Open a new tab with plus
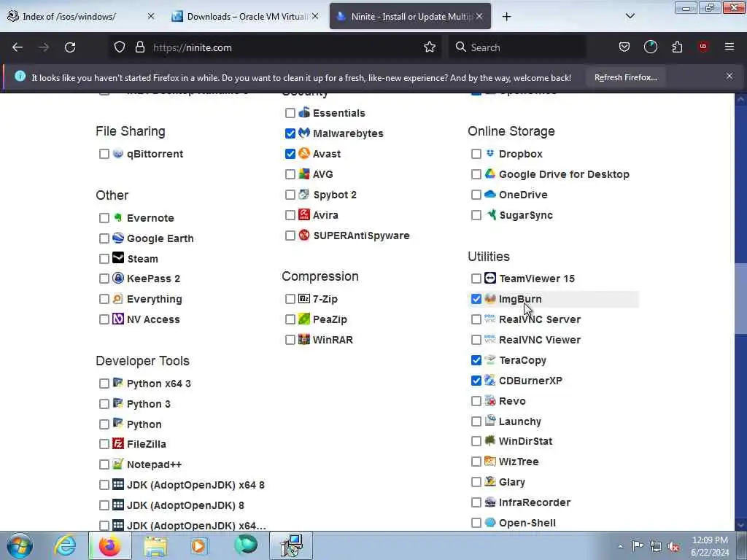This screenshot has height=560, width=747. point(506,17)
